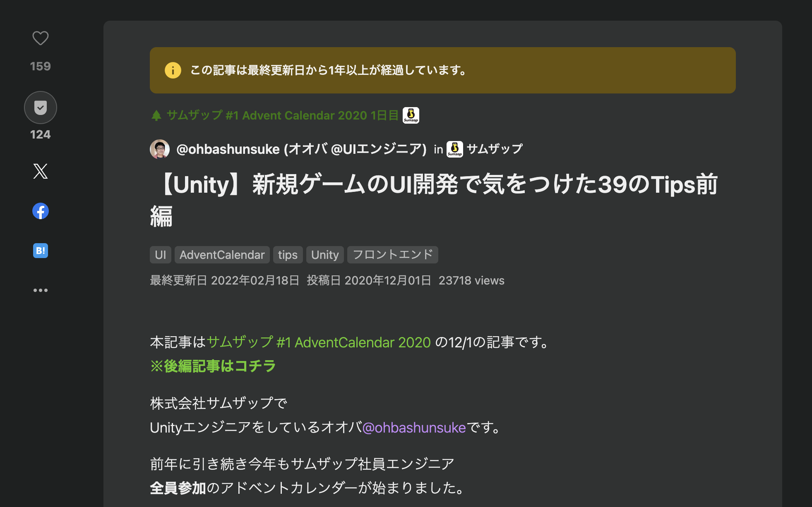Click the サムザップ organization icon
This screenshot has height=507, width=812.
coord(455,149)
